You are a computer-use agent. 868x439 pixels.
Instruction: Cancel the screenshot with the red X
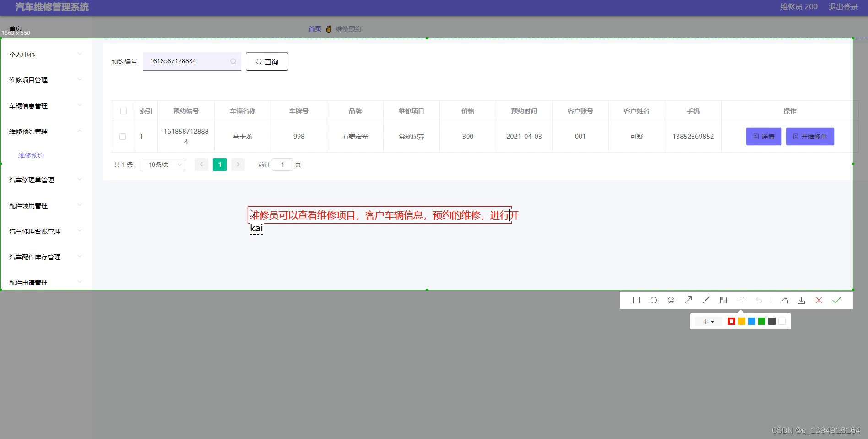coord(819,300)
